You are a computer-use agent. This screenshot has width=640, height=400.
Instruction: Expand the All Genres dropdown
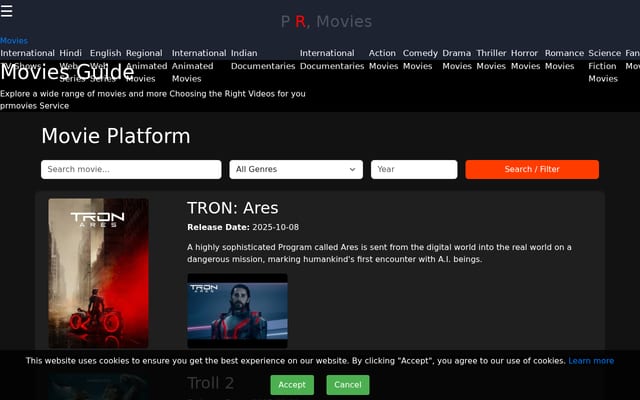[x=296, y=169]
